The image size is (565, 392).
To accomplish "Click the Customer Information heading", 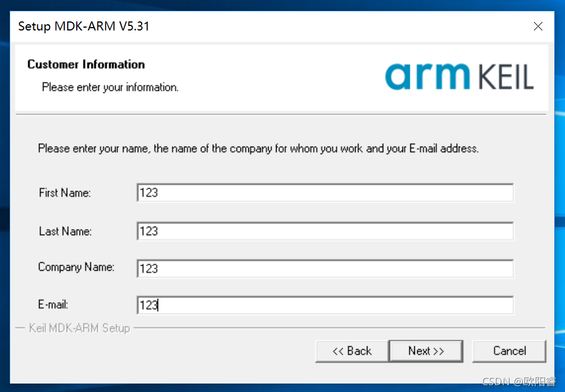I will click(x=86, y=64).
